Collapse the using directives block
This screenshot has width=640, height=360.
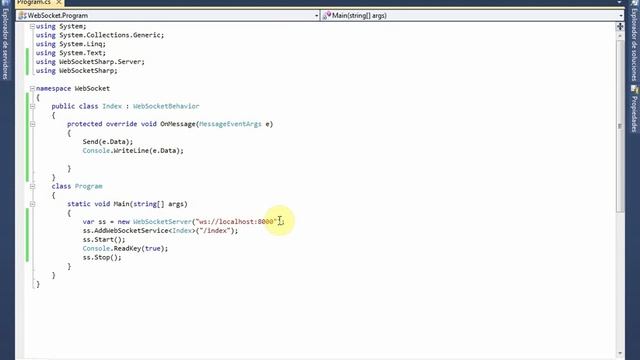[32, 26]
